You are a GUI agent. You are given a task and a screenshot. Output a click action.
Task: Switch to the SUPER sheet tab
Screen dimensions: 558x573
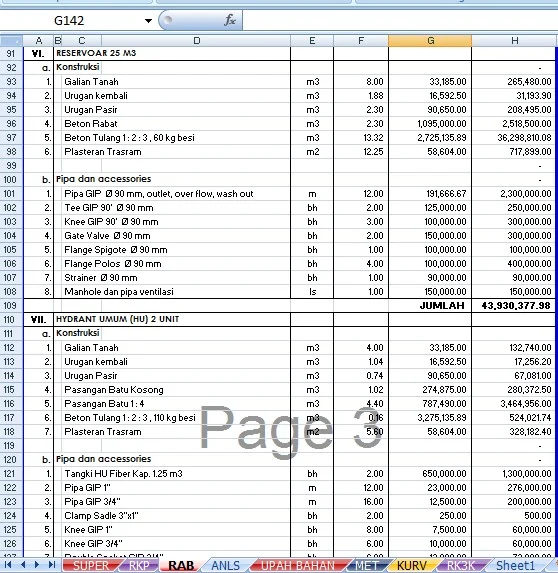[91, 566]
